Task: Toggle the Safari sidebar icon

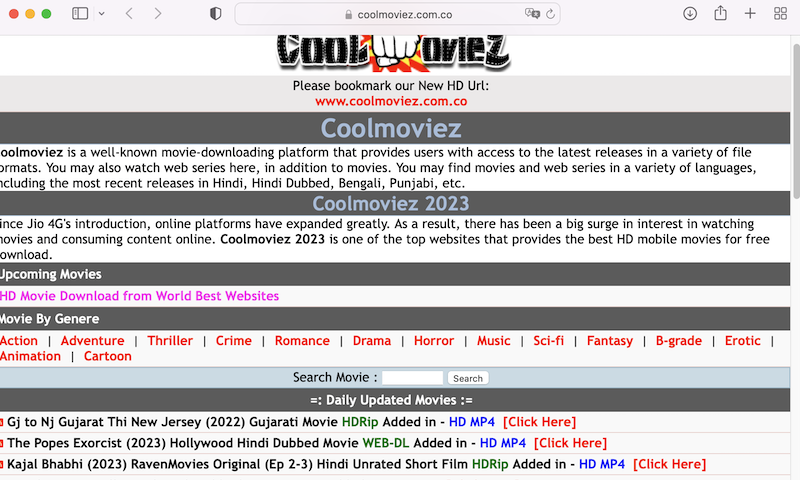Action: [80, 14]
